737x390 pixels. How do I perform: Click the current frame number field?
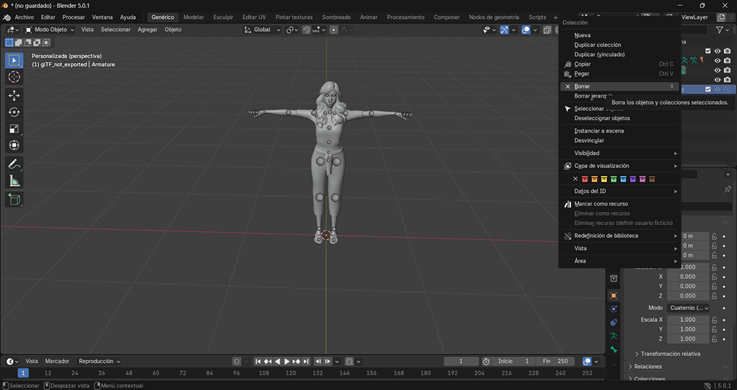tap(461, 361)
